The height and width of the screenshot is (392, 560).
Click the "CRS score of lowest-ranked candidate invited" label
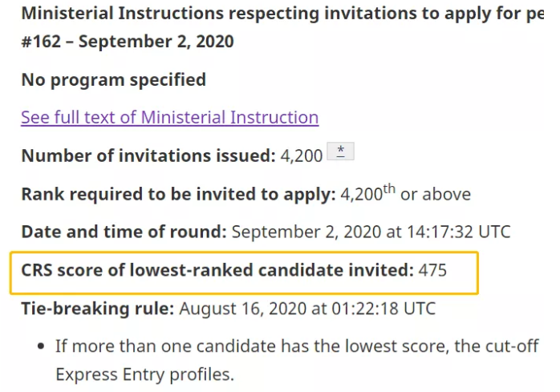217,270
